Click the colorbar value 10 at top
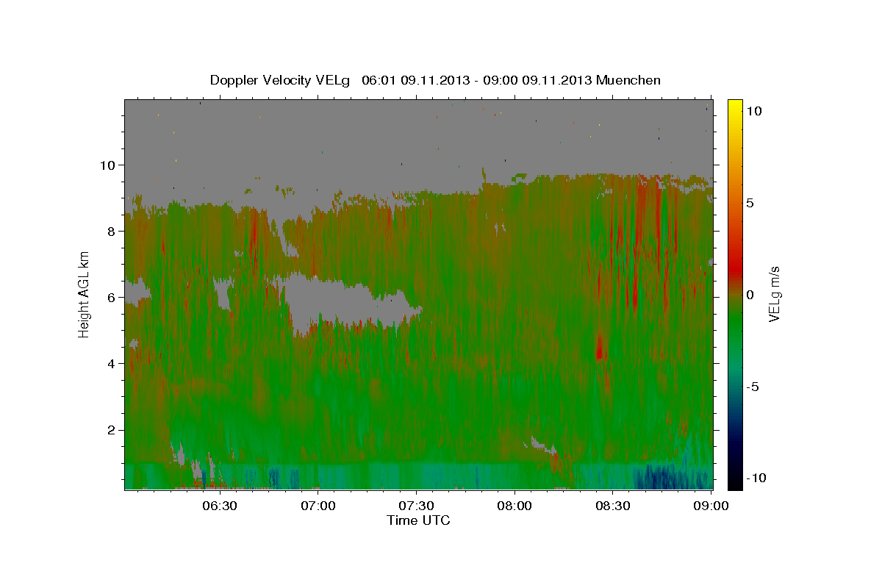 [x=753, y=111]
